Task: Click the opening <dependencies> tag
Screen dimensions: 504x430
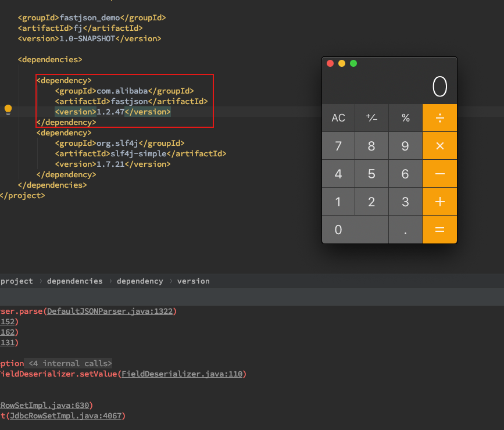Action: [x=50, y=59]
